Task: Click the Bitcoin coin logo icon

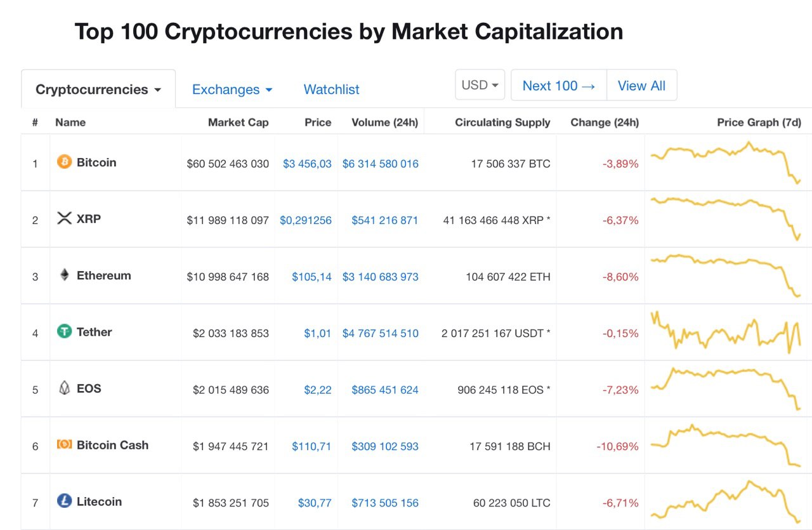Action: (x=64, y=162)
